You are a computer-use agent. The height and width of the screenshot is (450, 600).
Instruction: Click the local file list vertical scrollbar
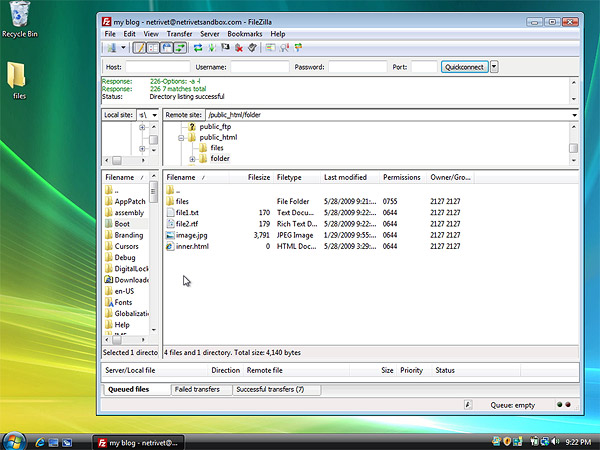pyautogui.click(x=153, y=253)
